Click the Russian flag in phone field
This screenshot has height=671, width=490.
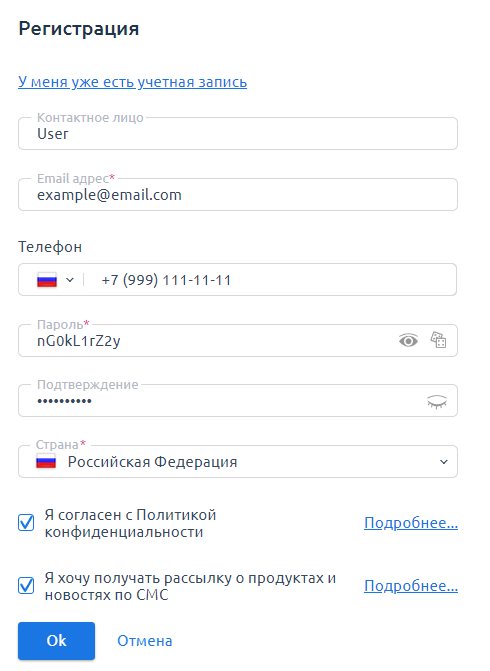pos(47,280)
